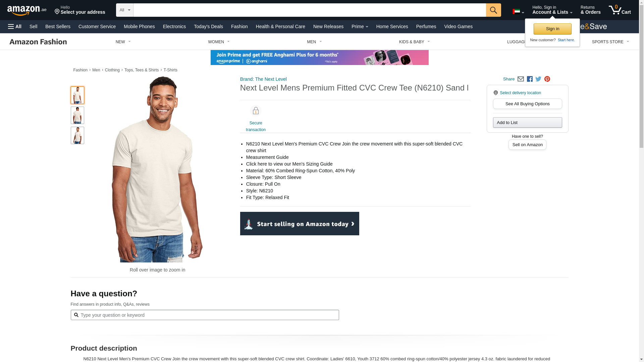The width and height of the screenshot is (644, 362).
Task: Open the UAE flag country selector
Action: coord(518,12)
